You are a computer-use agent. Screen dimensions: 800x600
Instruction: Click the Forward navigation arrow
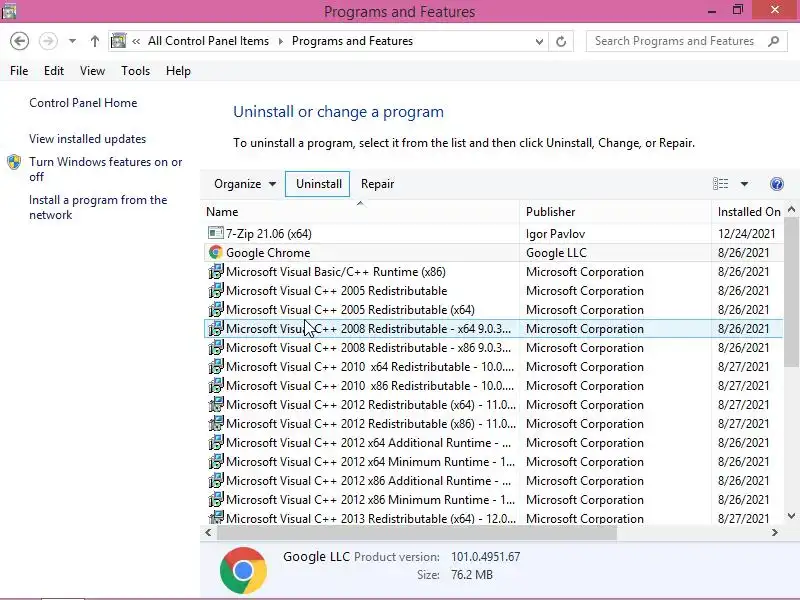(48, 41)
